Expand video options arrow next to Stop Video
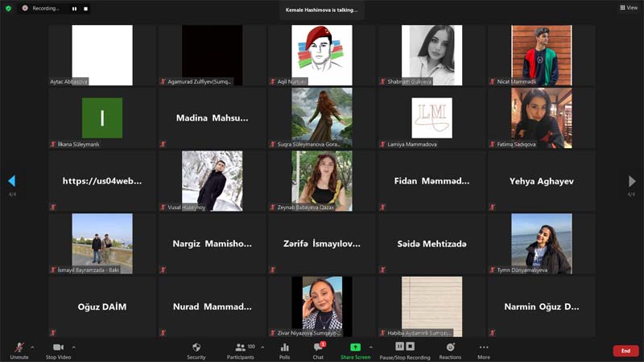The width and height of the screenshot is (644, 362). click(73, 348)
